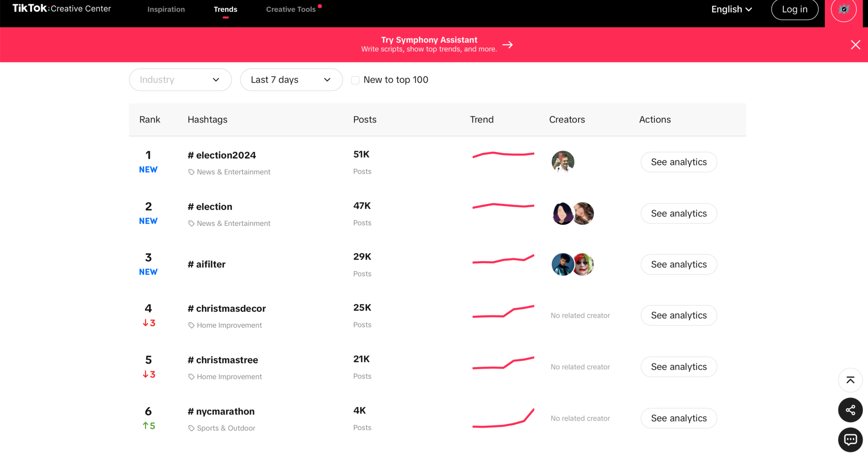Image resolution: width=868 pixels, height=463 pixels.
Task: Open the first creator avatar next to election
Action: [563, 213]
